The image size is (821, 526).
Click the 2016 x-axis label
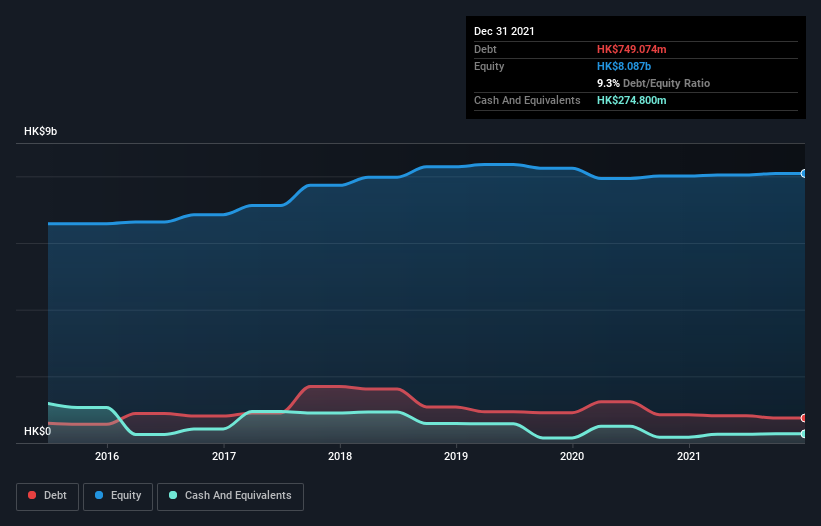coord(107,456)
